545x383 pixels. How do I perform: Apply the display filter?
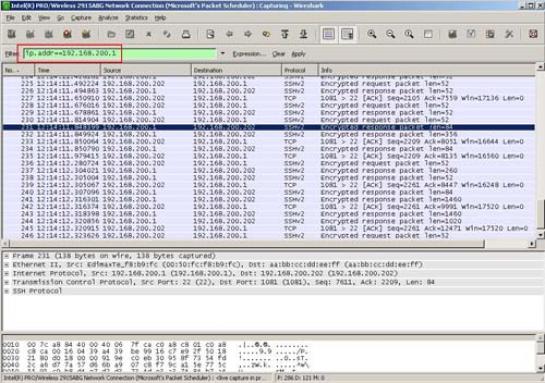[x=298, y=54]
